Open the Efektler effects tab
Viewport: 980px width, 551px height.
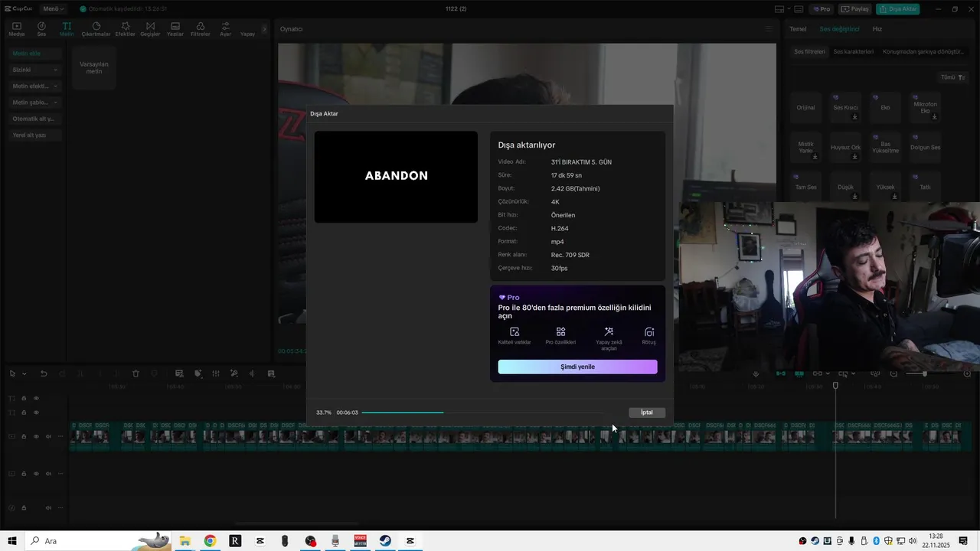(x=125, y=29)
